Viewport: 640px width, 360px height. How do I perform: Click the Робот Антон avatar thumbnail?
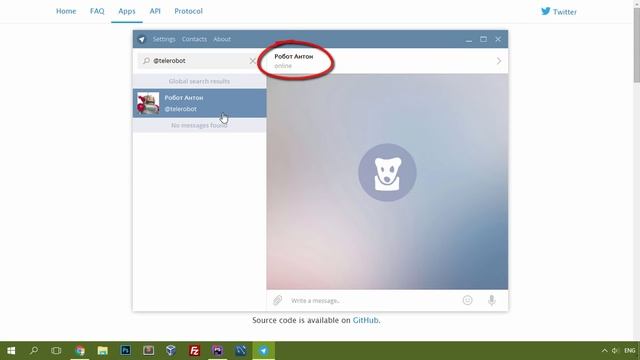[148, 103]
